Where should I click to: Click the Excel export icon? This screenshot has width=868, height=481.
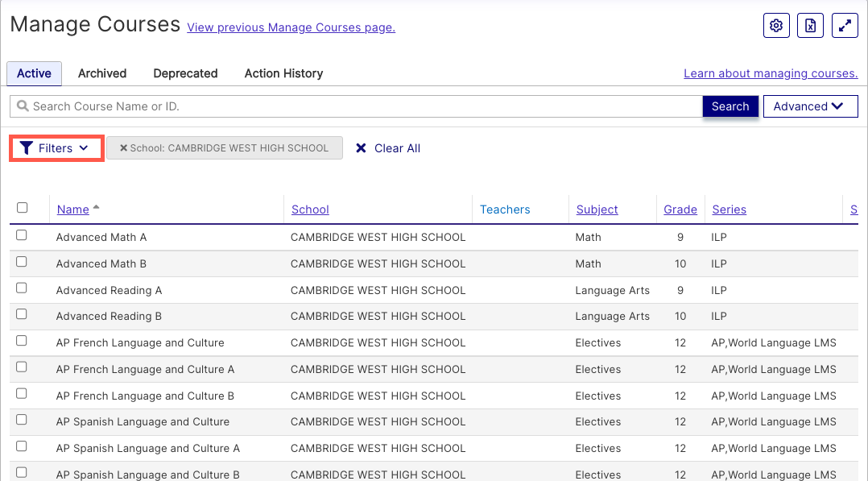click(x=810, y=26)
